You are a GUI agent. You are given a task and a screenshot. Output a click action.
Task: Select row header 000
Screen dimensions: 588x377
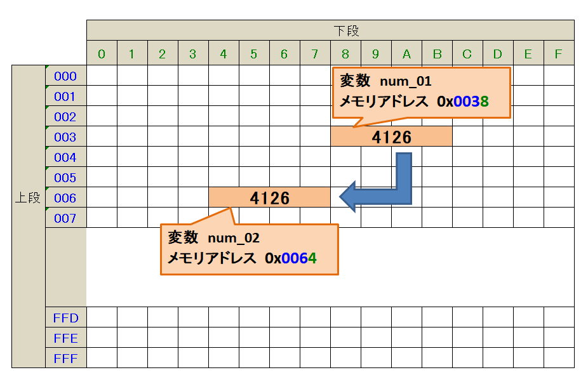65,77
